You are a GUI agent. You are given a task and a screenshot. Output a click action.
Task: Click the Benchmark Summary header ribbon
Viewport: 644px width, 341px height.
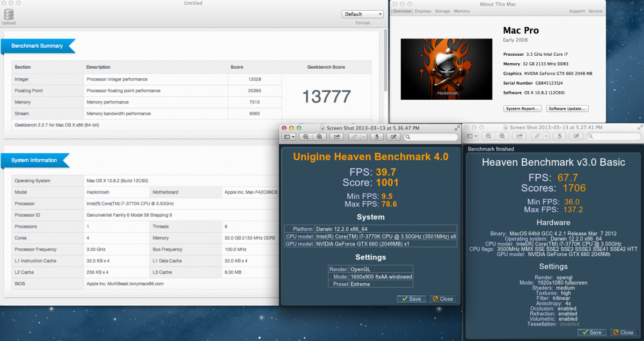point(37,46)
